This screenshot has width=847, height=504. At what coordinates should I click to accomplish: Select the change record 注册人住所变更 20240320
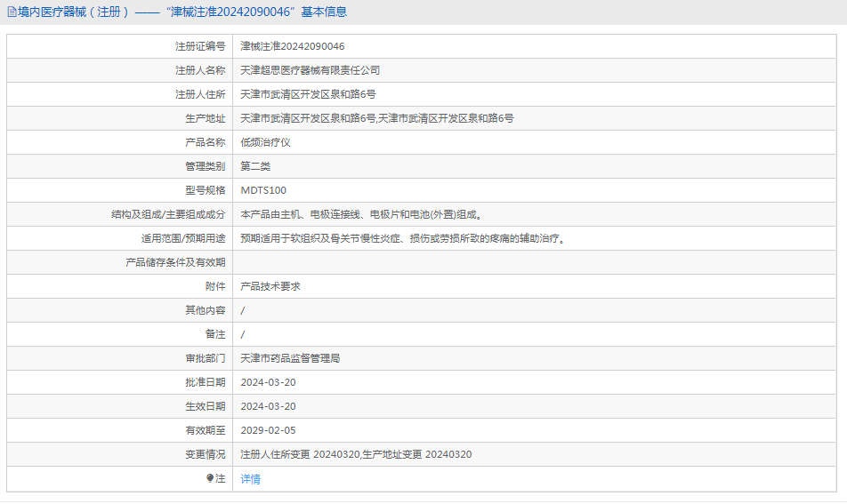coord(300,454)
